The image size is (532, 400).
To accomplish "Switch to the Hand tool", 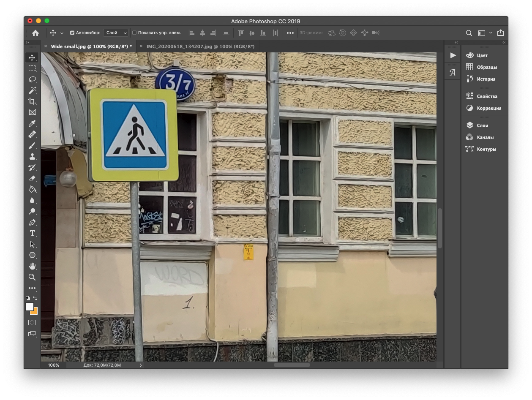I will 32,266.
